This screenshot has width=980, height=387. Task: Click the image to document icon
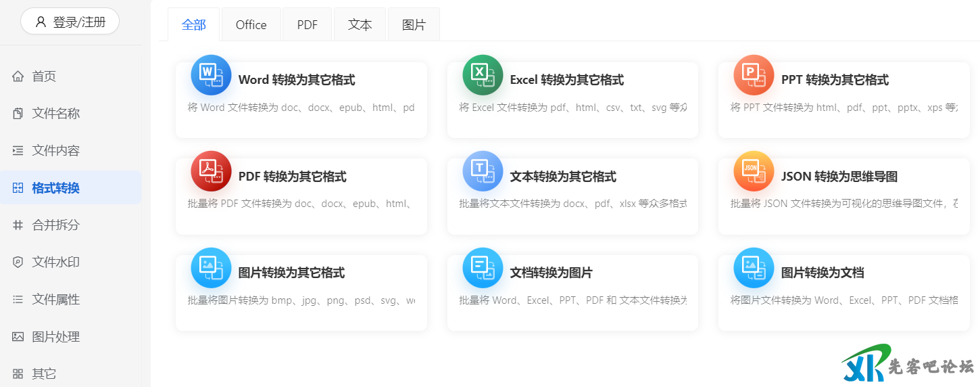click(x=754, y=268)
